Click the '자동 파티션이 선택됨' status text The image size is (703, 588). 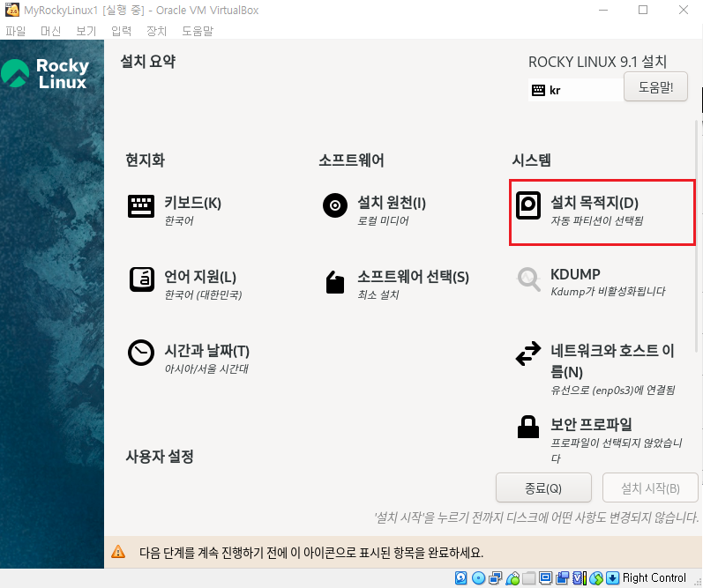click(x=597, y=220)
